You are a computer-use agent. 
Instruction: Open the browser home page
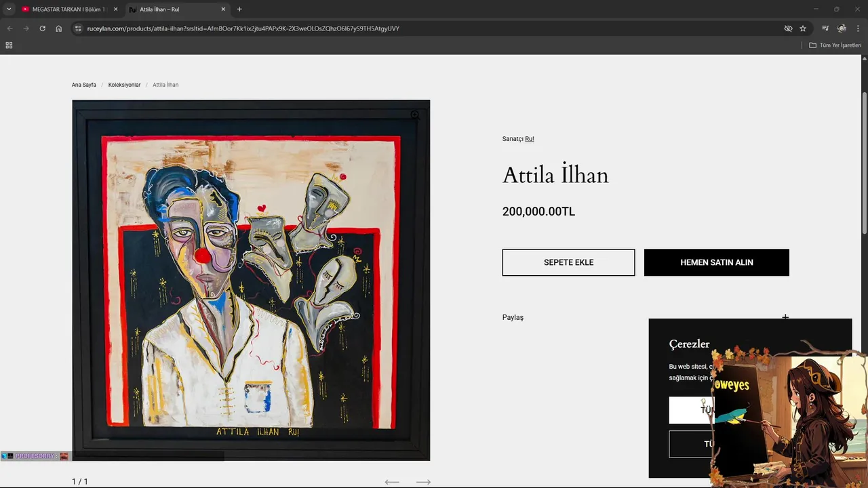[x=59, y=28]
